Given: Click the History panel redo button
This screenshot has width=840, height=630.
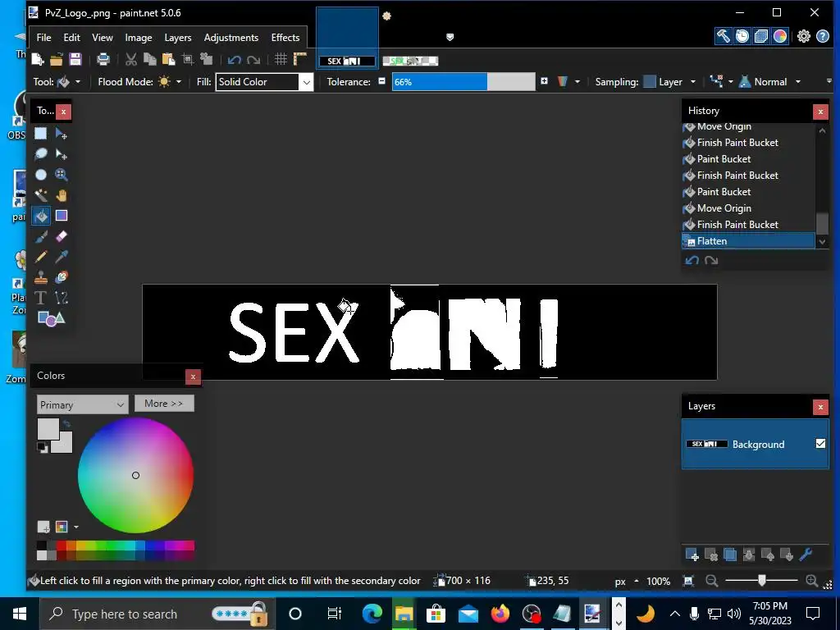Looking at the screenshot, I should tap(711, 260).
